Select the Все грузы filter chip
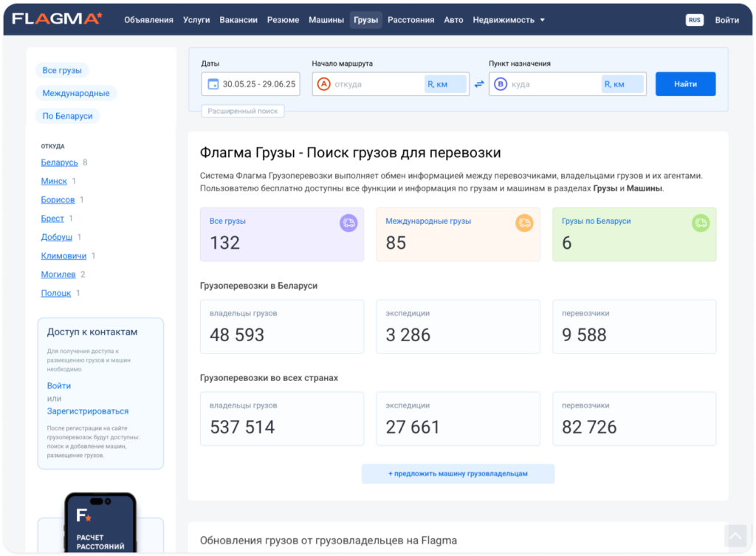The width and height of the screenshot is (756, 556). [61, 69]
